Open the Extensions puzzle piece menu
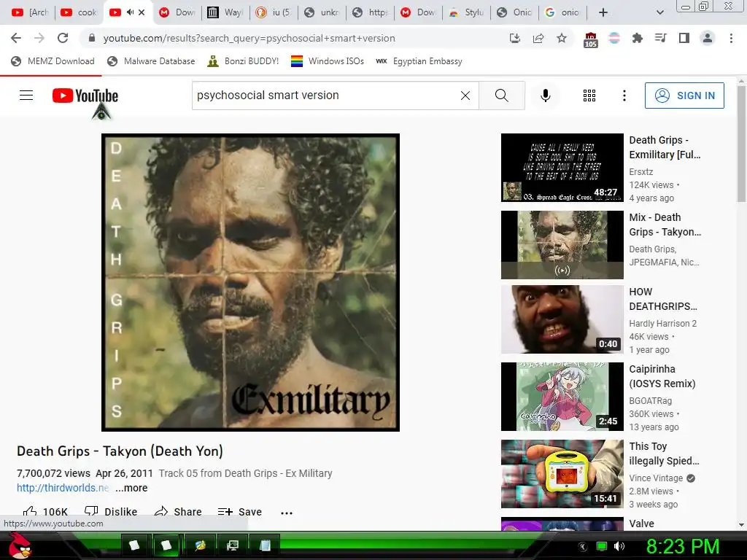This screenshot has height=560, width=747. [637, 38]
